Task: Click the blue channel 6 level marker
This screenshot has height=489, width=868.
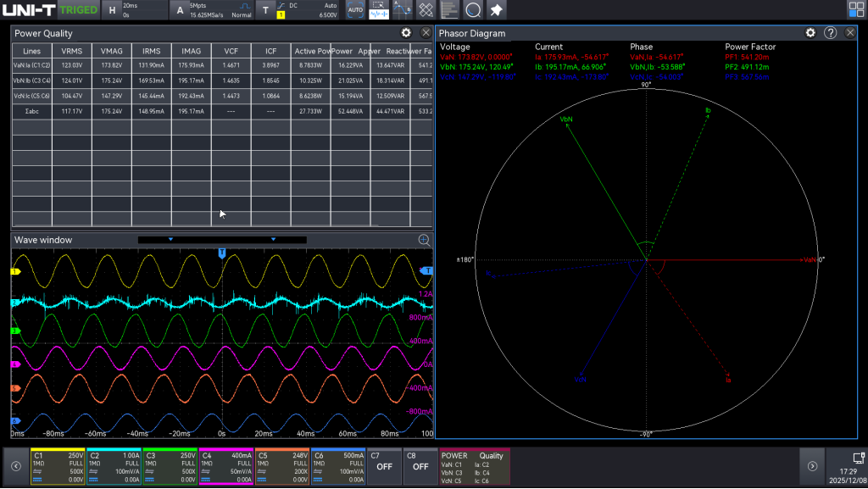Action: 15,421
